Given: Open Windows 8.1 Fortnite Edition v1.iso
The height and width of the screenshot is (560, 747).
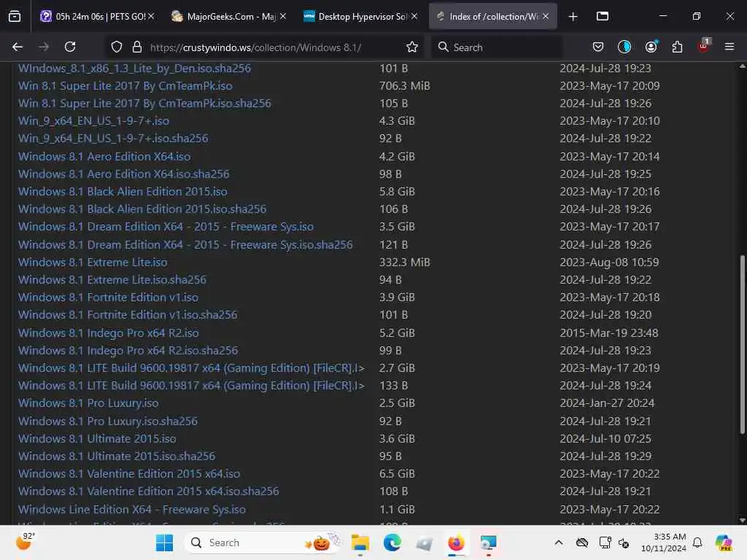Looking at the screenshot, I should (x=108, y=297).
